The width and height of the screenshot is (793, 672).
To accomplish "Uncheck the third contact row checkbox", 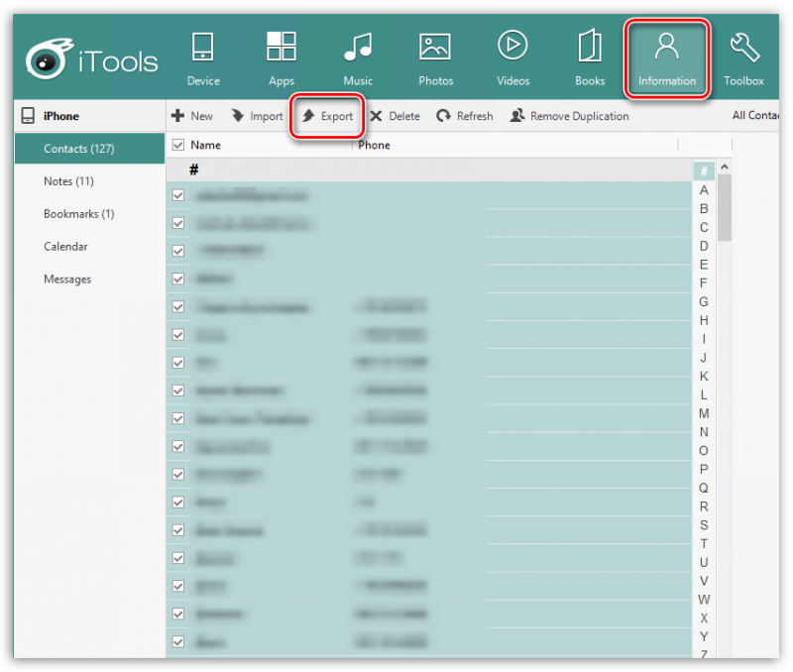I will tap(178, 251).
